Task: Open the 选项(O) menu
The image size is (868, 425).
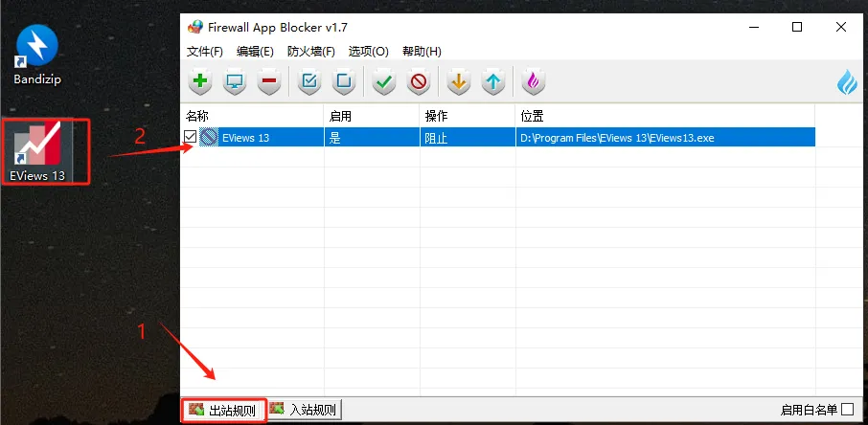Action: point(369,52)
